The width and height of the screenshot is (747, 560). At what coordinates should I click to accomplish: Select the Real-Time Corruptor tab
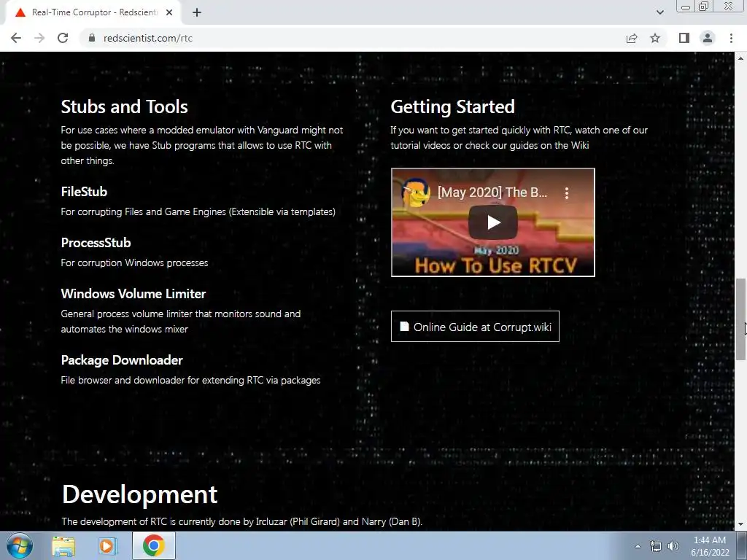[x=93, y=12]
